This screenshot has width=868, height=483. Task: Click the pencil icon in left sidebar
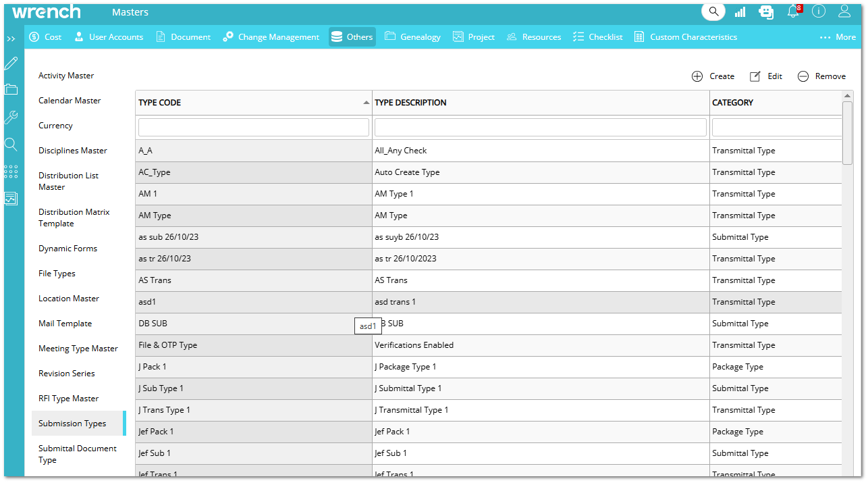point(11,63)
